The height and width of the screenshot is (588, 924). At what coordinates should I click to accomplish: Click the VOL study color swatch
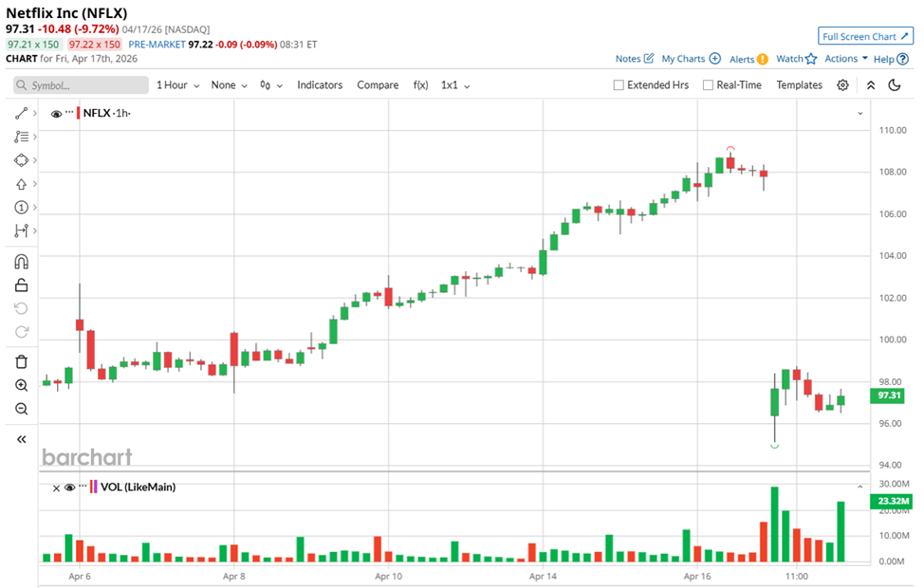pyautogui.click(x=94, y=487)
